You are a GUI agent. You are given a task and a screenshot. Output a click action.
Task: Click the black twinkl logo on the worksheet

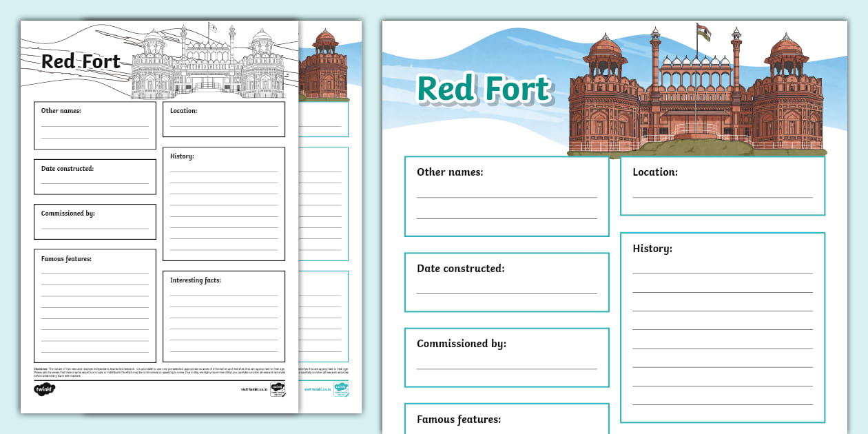(x=44, y=389)
